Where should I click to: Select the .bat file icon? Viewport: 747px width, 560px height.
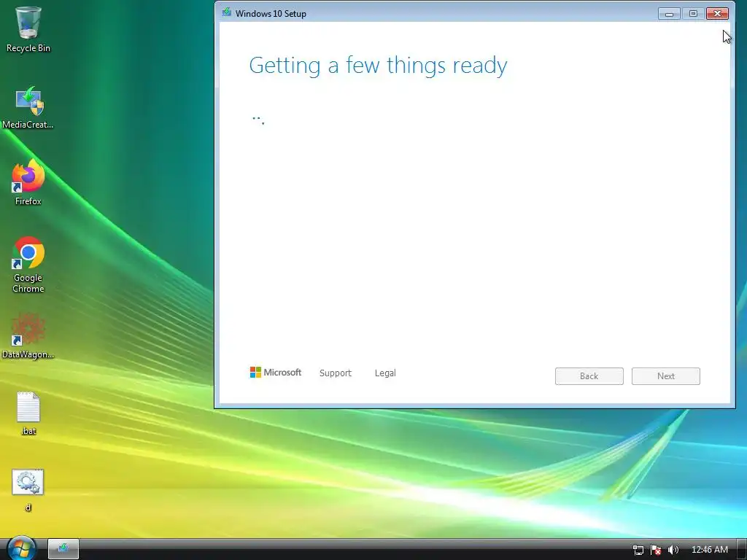28,414
